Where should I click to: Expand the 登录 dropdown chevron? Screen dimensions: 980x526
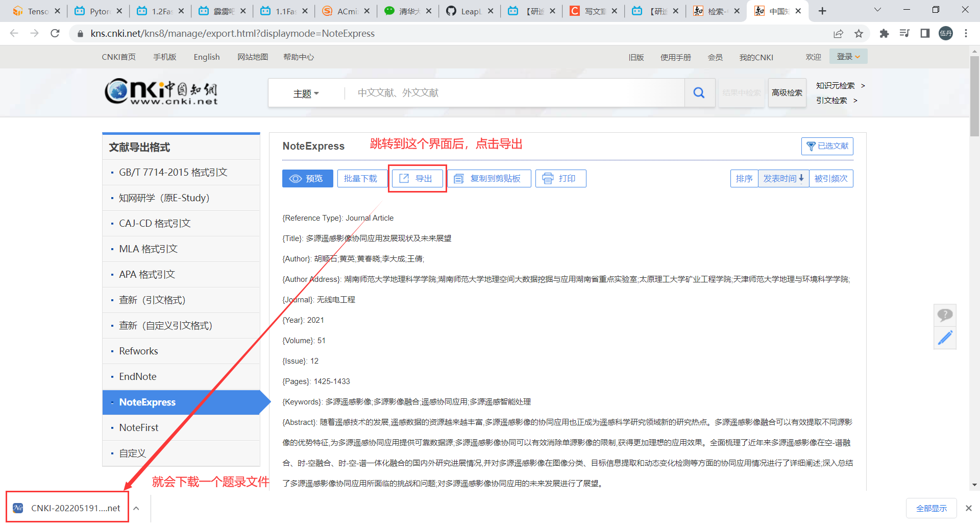pyautogui.click(x=857, y=57)
